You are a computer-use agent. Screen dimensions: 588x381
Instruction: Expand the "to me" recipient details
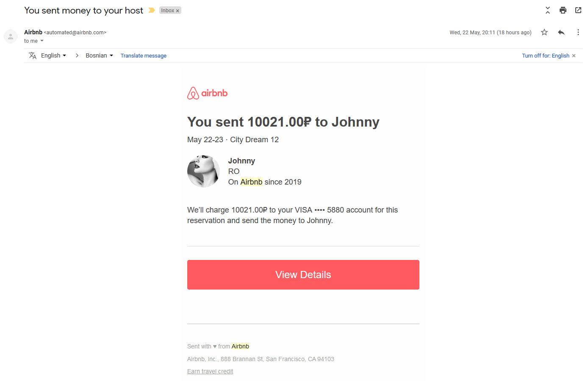click(42, 41)
